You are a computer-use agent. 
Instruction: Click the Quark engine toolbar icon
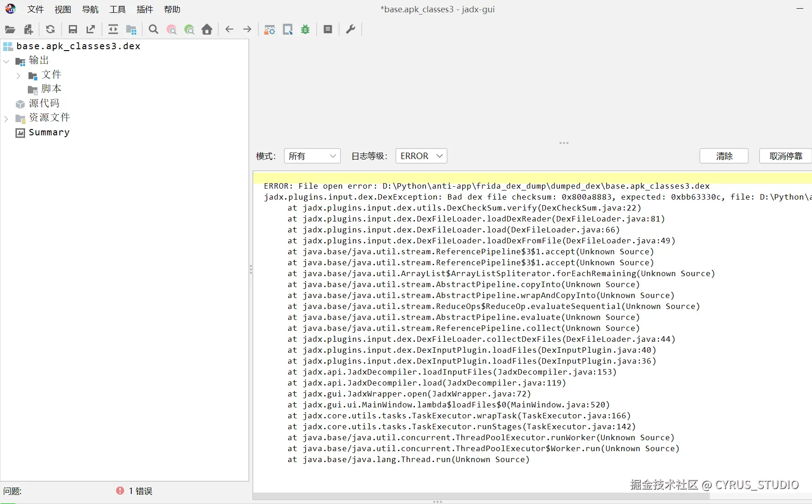(288, 30)
